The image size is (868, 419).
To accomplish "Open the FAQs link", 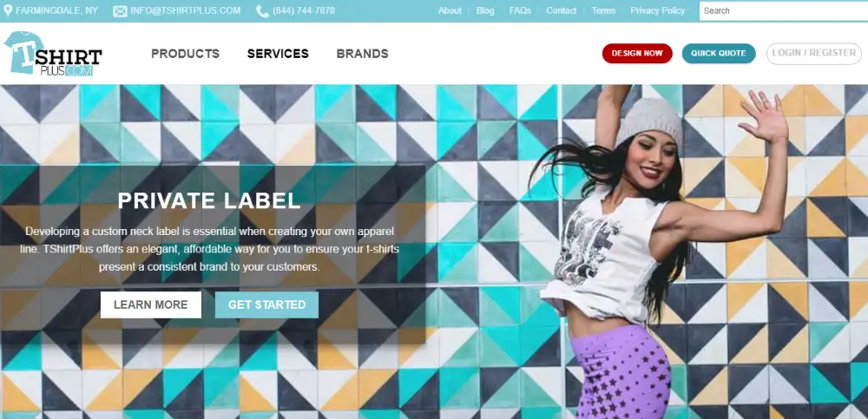I will (x=520, y=10).
